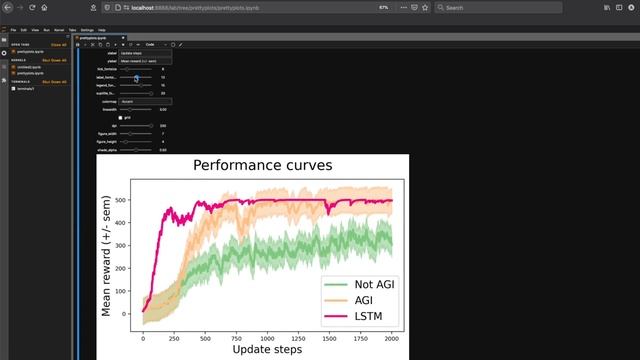
Task: Open the Help menu
Action: [102, 30]
